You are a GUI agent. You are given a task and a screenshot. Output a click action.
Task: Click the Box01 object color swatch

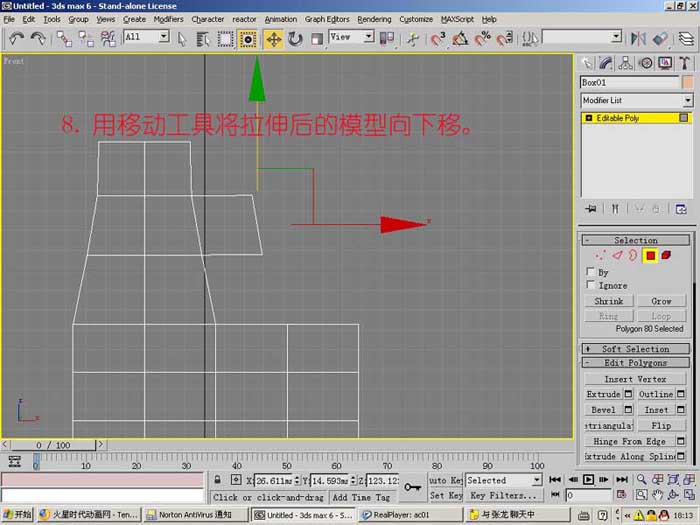click(x=688, y=82)
